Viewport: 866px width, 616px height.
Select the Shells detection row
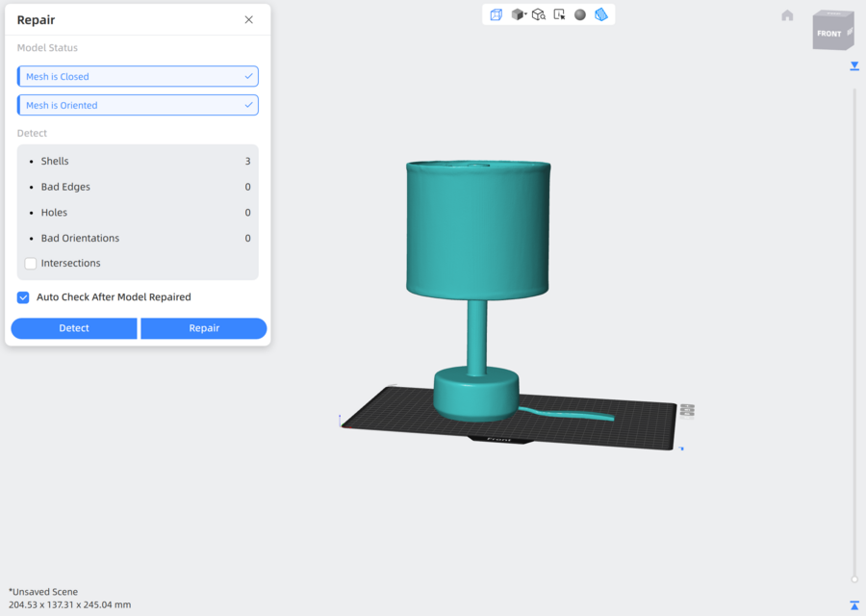pos(138,162)
